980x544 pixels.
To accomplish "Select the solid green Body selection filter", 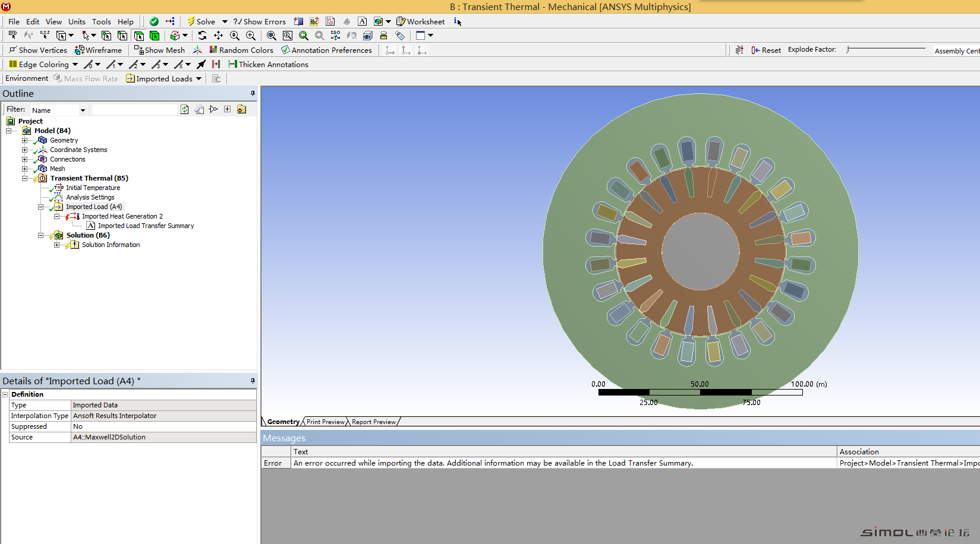I will (x=155, y=36).
